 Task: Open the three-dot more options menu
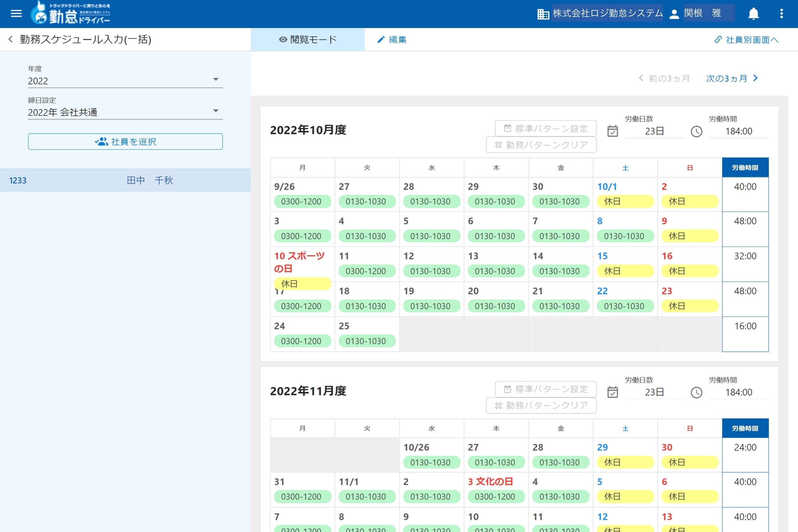click(781, 14)
